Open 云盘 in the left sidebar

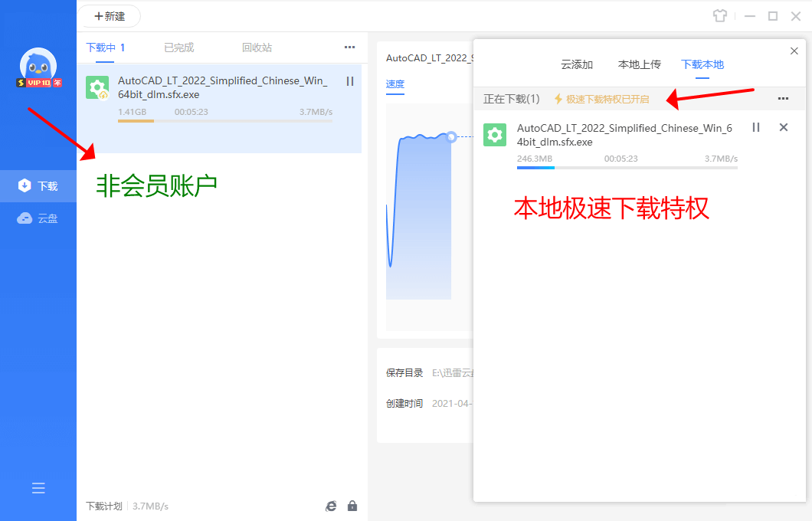point(38,218)
